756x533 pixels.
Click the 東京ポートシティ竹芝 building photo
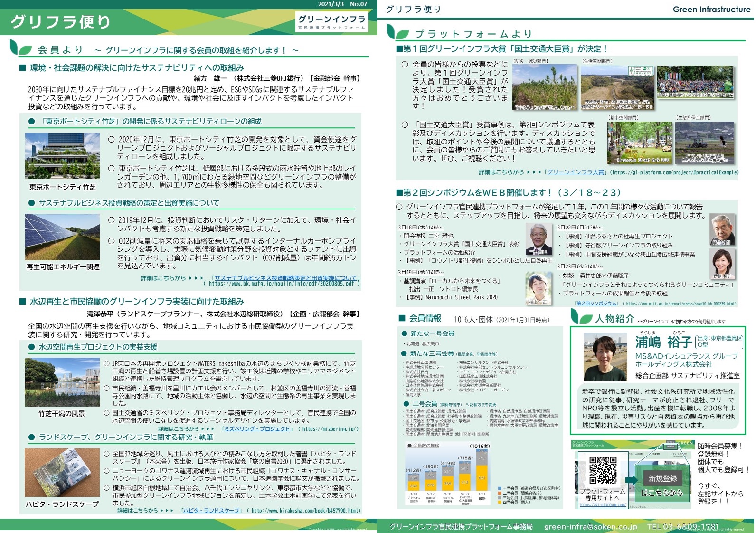[62, 156]
